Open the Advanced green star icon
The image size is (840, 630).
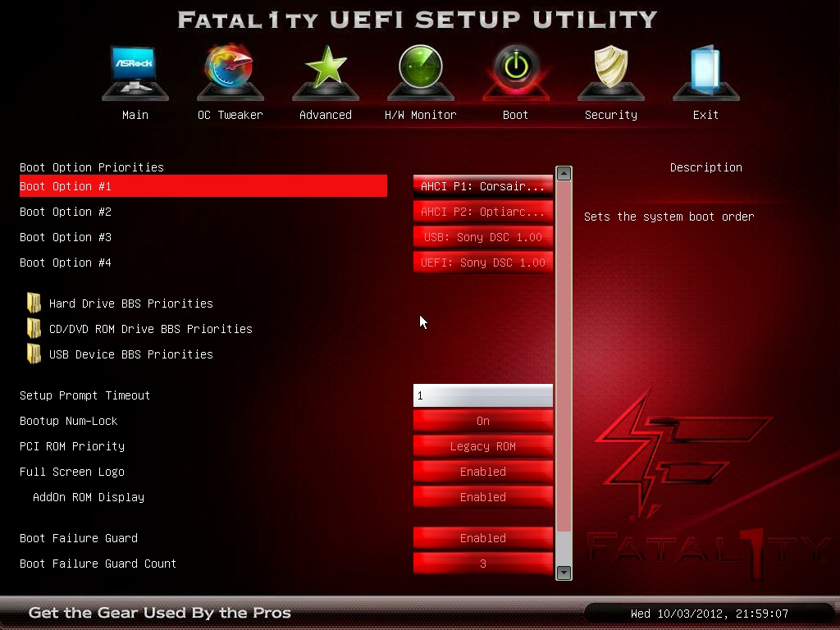[326, 73]
